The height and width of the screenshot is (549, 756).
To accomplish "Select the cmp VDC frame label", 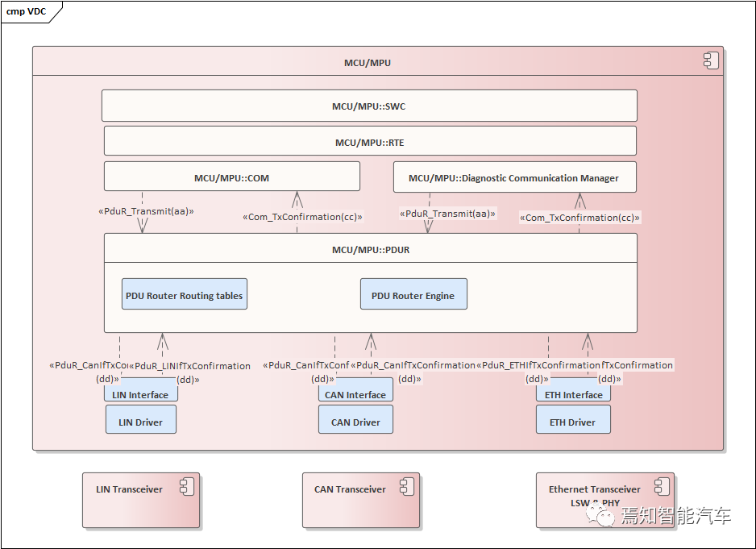I will tap(27, 12).
